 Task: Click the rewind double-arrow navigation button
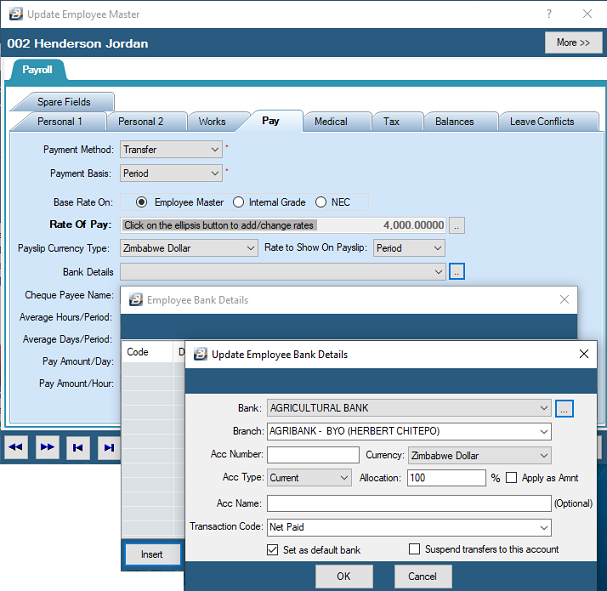pyautogui.click(x=16, y=447)
